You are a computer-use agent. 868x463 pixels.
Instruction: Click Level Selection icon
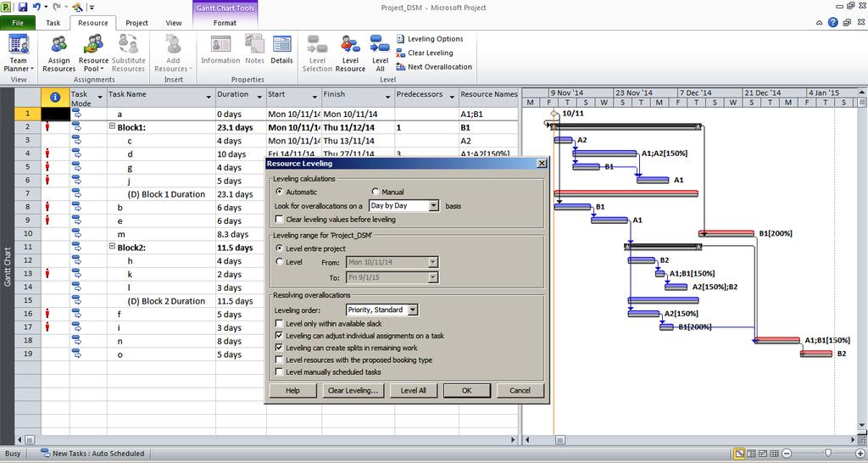coord(317,53)
